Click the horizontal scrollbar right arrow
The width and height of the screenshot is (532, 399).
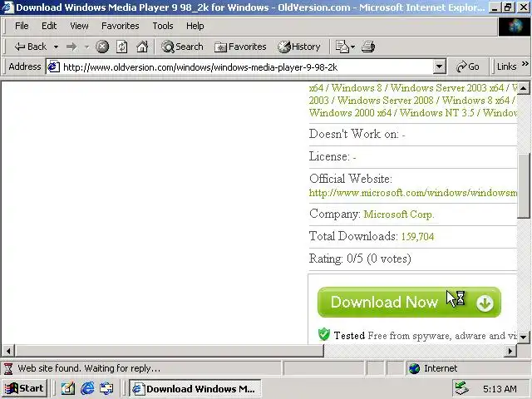510,351
